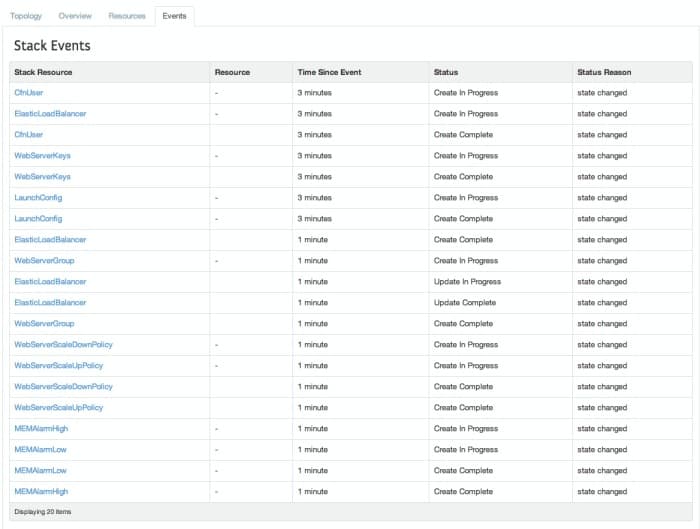Open MEMAlarmHigh link with Create In Progress status
This screenshot has width=700, height=529.
[41, 429]
